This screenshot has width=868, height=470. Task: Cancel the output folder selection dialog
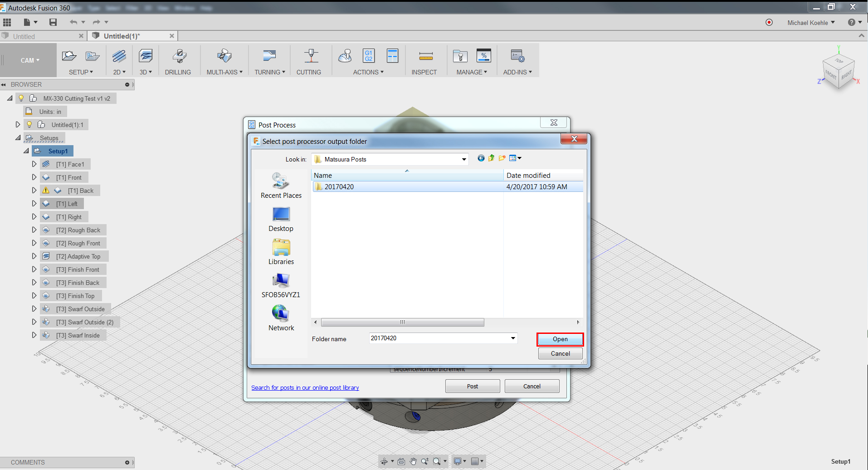[x=560, y=353]
